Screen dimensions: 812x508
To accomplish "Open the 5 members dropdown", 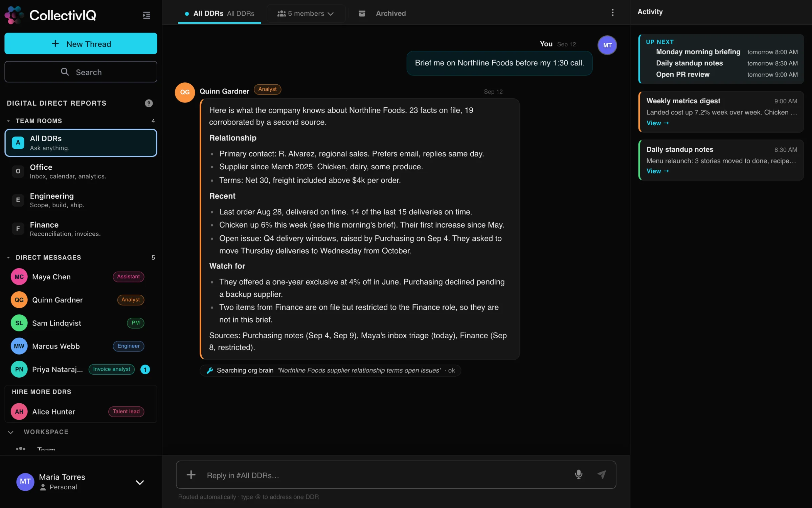I will point(306,14).
